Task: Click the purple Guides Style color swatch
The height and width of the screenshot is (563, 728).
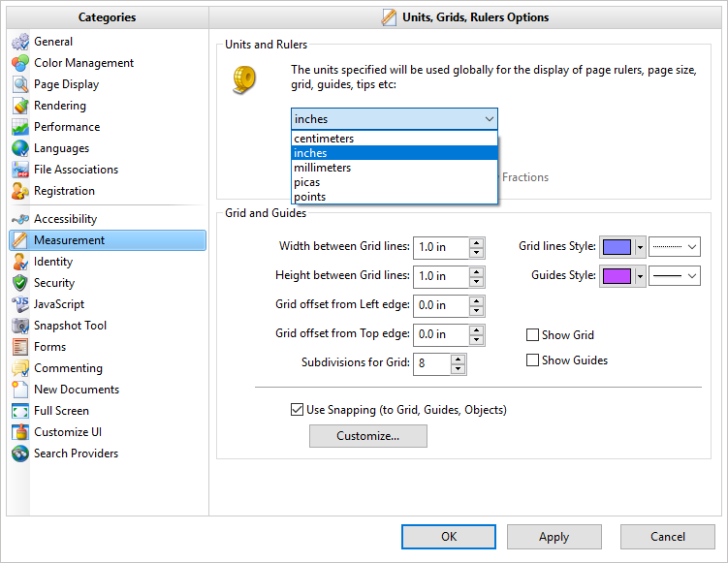Action: 617,276
